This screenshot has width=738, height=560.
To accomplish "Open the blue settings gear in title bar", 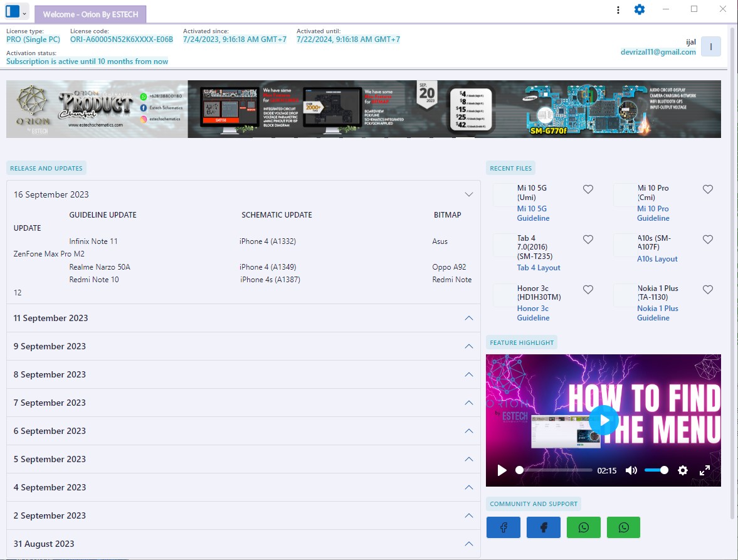I will (639, 9).
